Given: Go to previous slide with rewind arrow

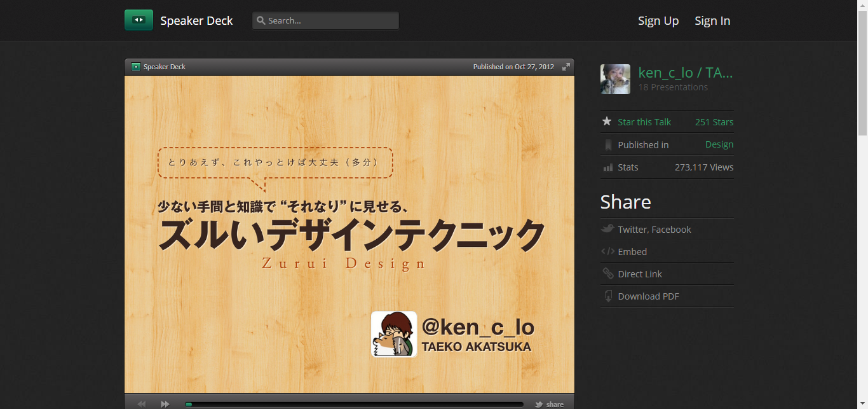Looking at the screenshot, I should pos(141,404).
